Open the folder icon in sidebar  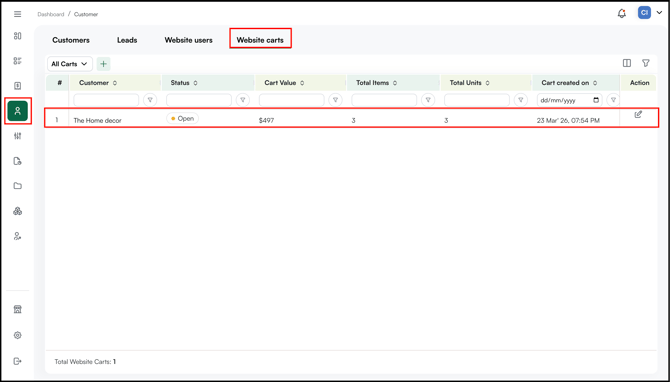tap(18, 186)
